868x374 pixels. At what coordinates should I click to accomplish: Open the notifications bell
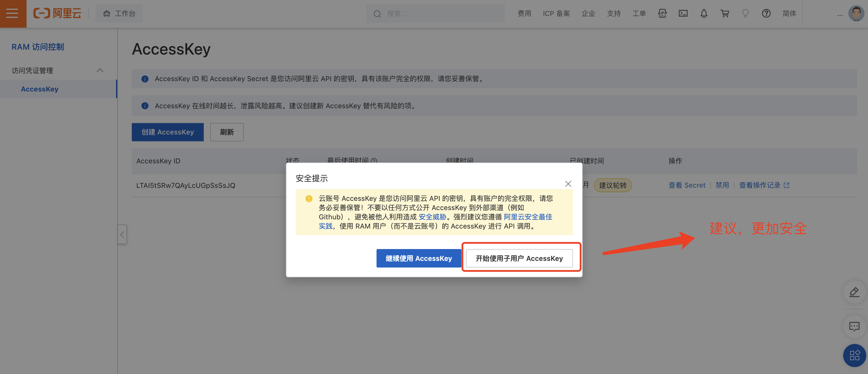pyautogui.click(x=704, y=14)
